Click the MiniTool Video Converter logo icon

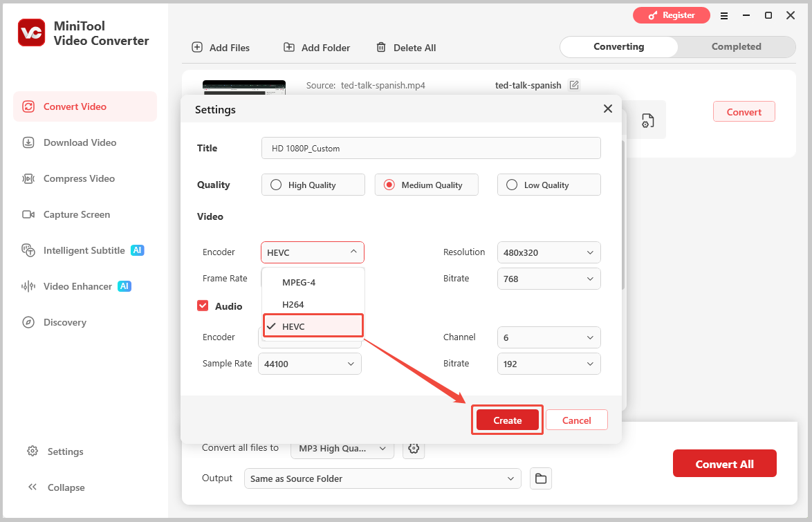pos(31,32)
